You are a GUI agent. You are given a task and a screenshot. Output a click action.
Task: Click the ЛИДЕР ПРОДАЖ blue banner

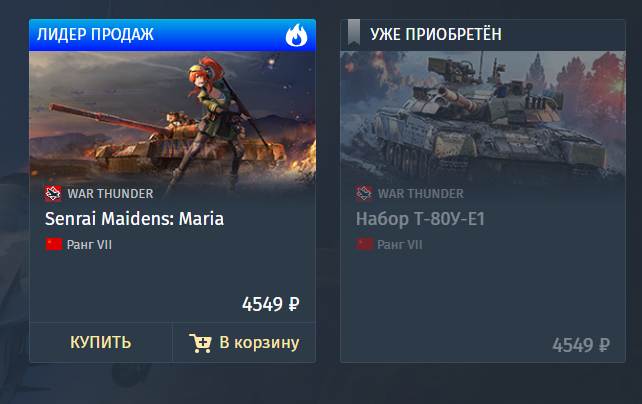172,35
